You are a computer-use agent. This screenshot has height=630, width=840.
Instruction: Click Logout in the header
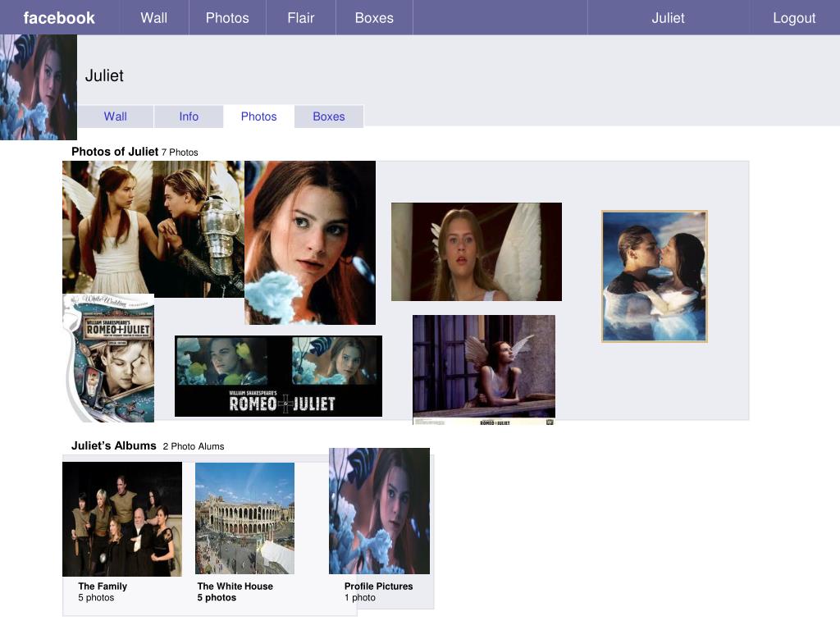(x=794, y=18)
